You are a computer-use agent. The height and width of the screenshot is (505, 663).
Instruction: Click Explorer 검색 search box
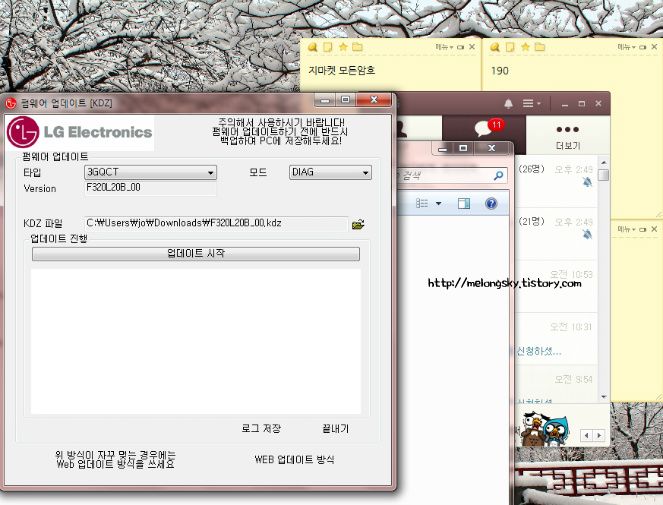click(x=451, y=175)
